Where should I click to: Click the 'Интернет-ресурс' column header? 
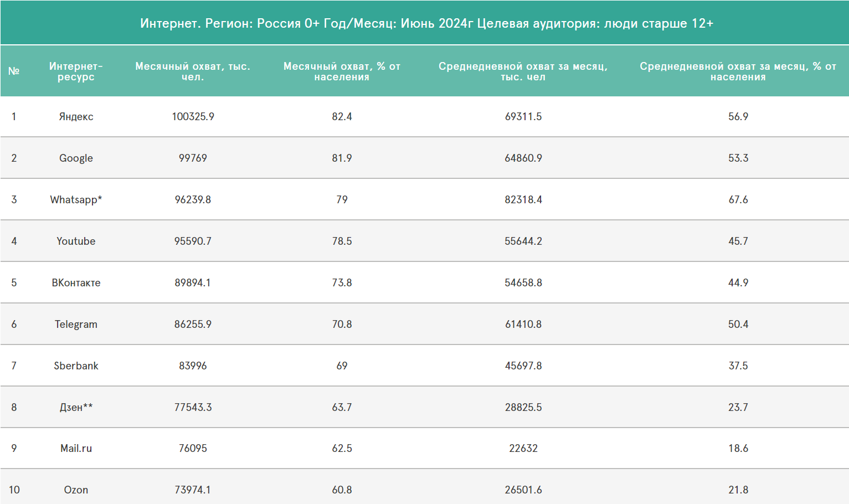coord(76,71)
